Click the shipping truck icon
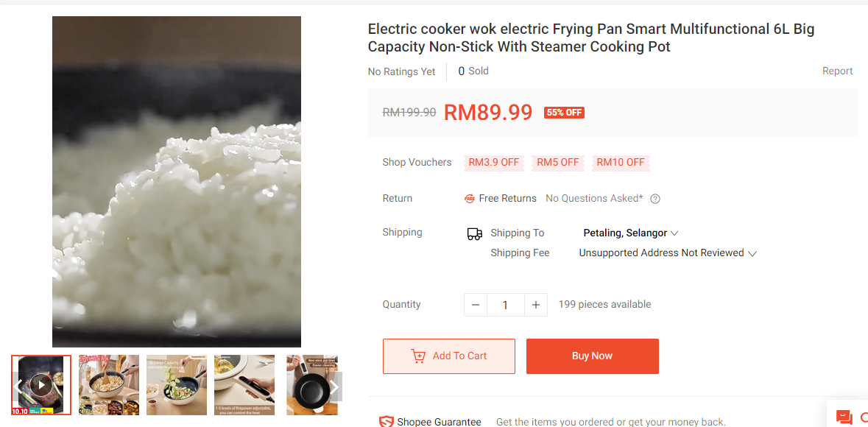Screen dimensions: 868x427 click(474, 234)
